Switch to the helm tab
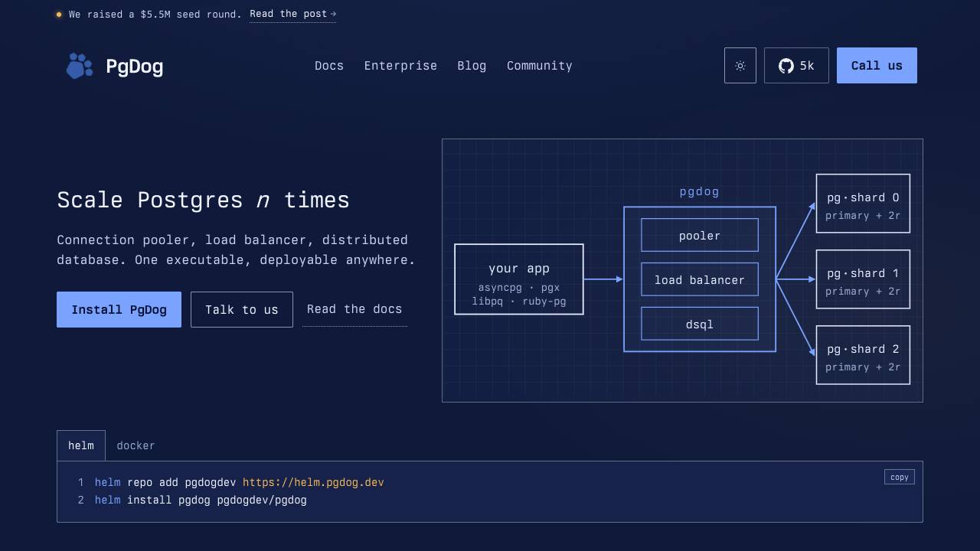 (x=81, y=445)
